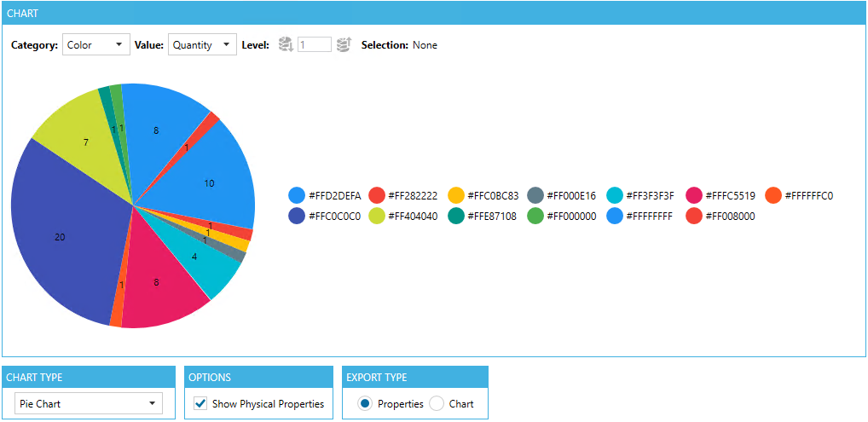Click the #FF404040 legend entry label
The height and width of the screenshot is (422, 868).
(x=414, y=216)
